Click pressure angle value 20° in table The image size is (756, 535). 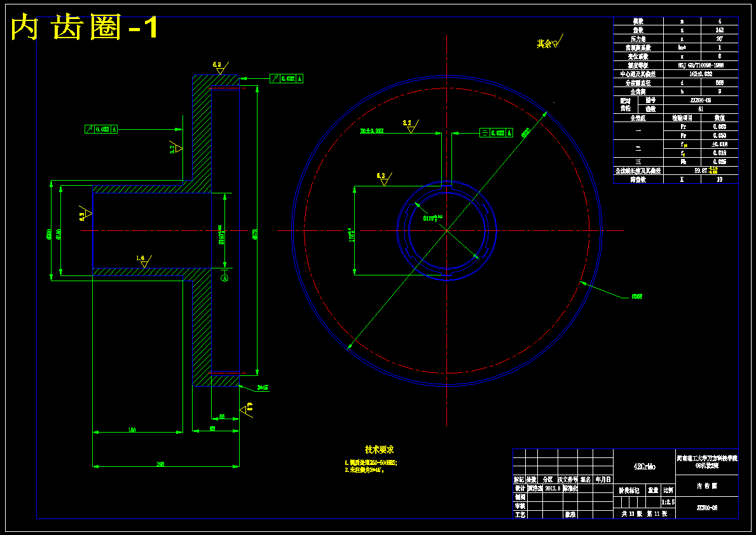719,39
